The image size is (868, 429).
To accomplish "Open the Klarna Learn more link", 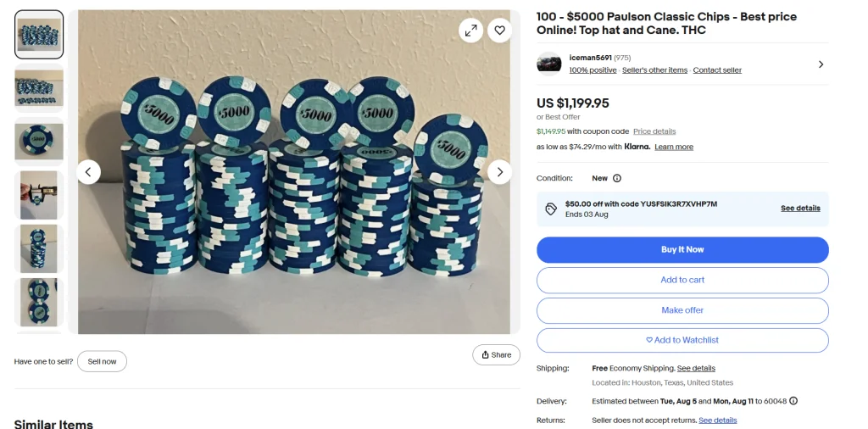I will pos(674,148).
